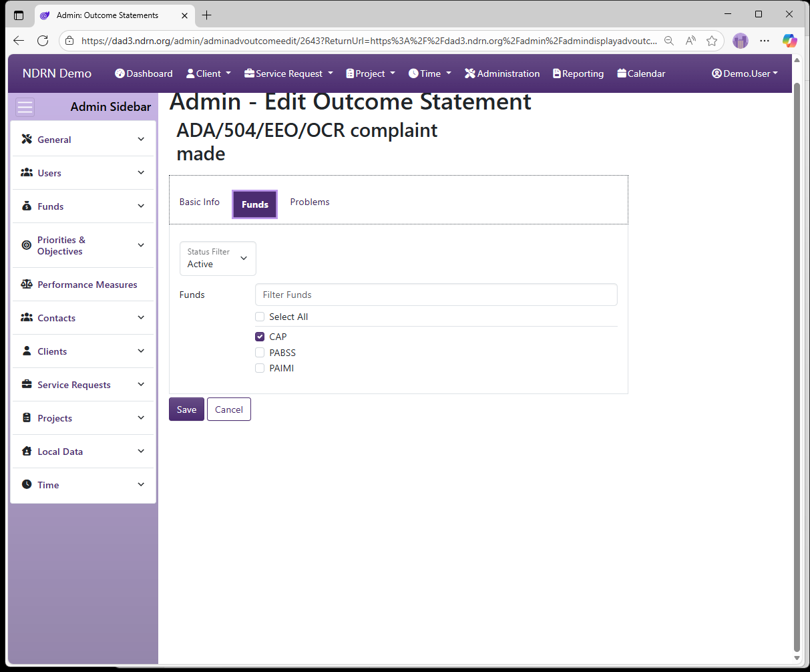Click the browser back arrow

click(x=19, y=41)
